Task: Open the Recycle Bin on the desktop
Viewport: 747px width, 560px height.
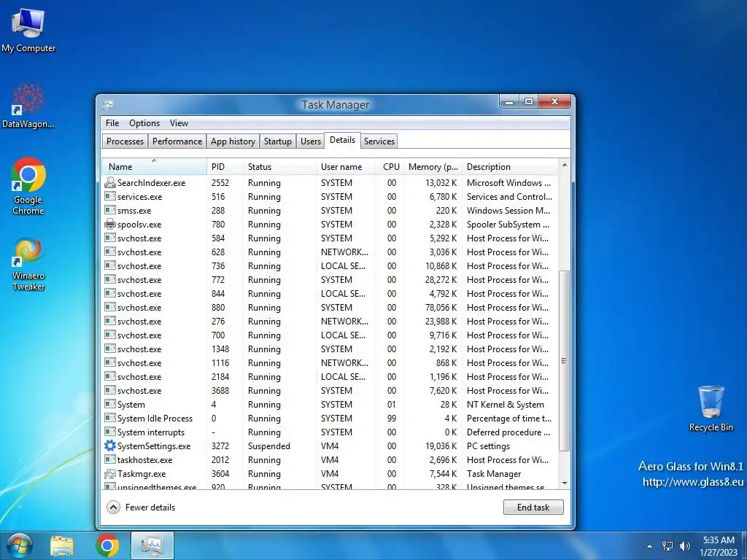Action: (711, 408)
